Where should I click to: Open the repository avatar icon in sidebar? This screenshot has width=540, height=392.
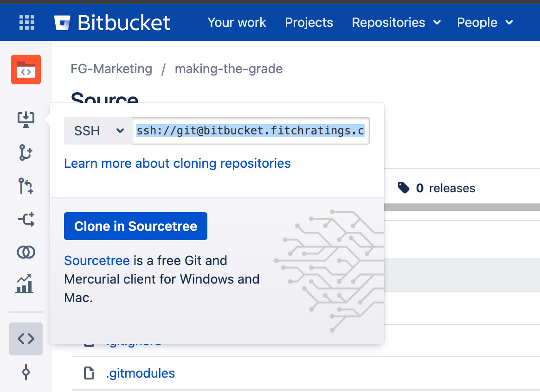click(x=26, y=70)
